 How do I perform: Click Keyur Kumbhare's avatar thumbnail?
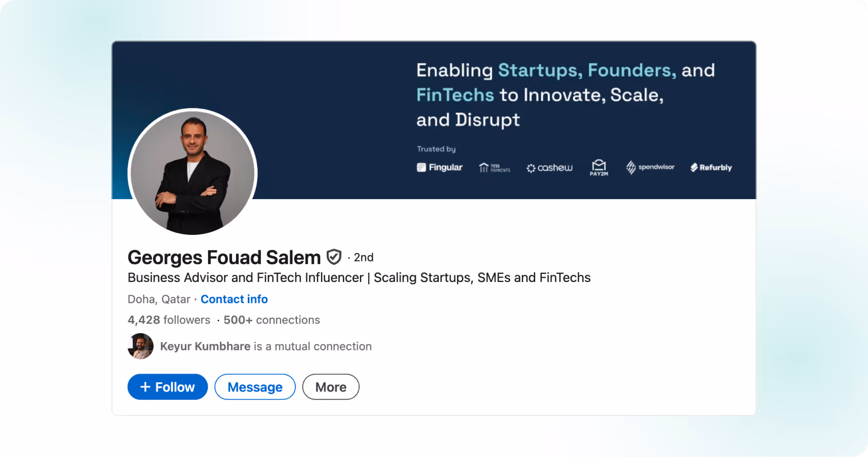tap(140, 346)
